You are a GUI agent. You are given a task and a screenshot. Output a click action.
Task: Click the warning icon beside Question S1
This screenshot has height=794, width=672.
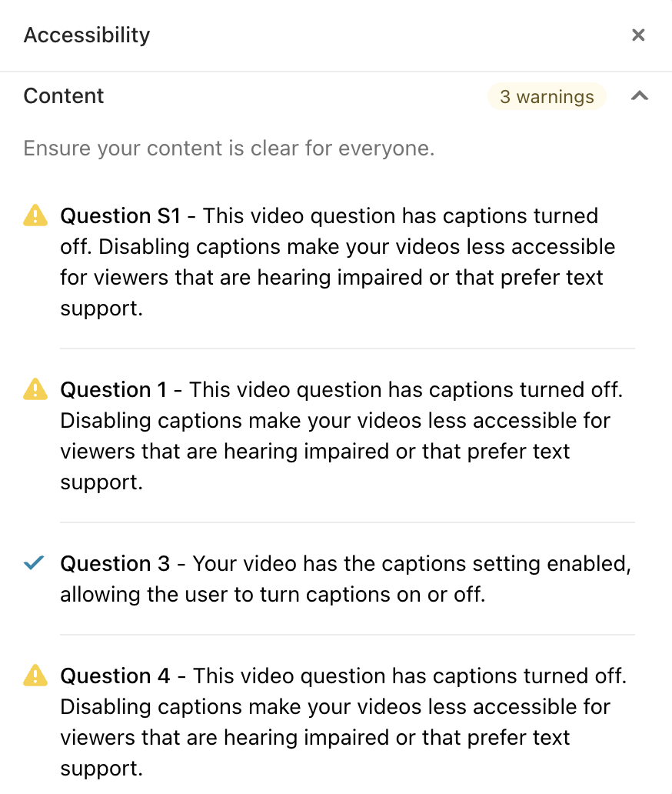pyautogui.click(x=35, y=215)
